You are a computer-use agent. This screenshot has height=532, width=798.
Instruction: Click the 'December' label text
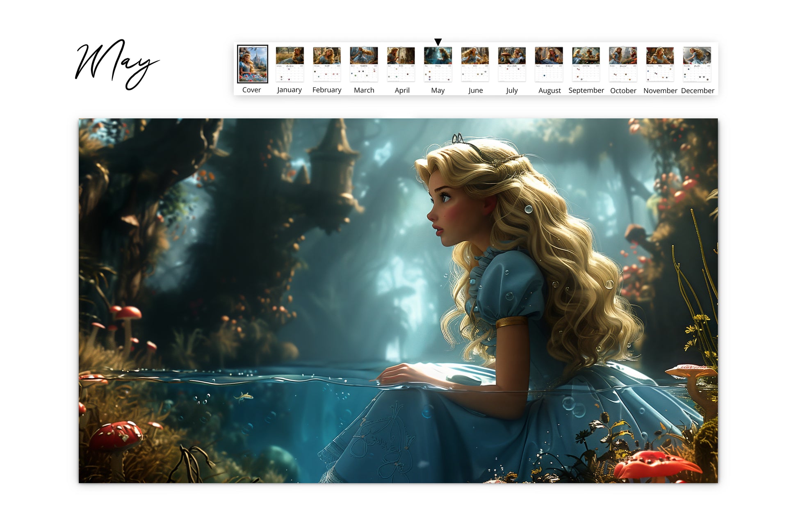point(698,91)
